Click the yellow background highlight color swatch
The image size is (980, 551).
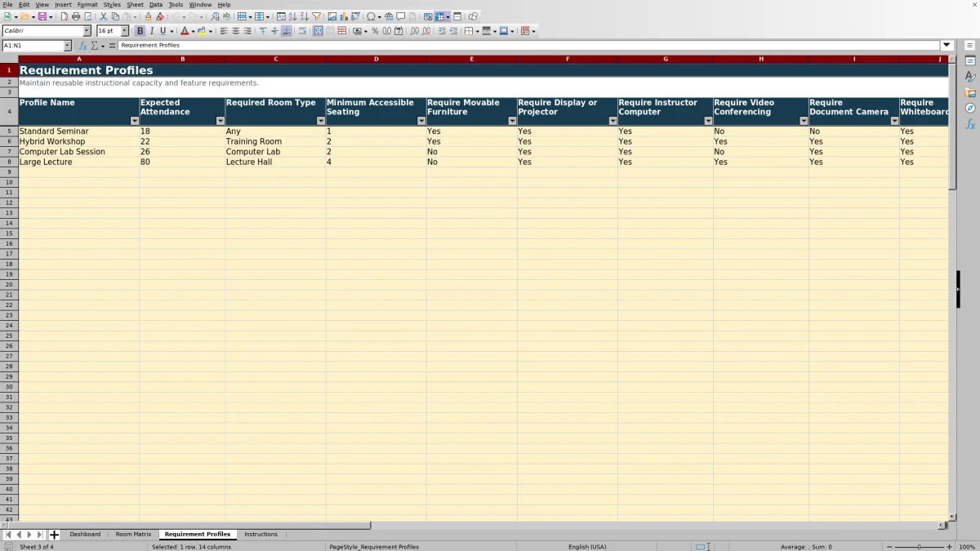click(202, 31)
